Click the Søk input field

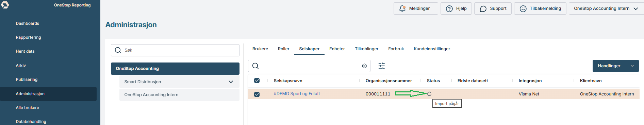click(x=175, y=50)
